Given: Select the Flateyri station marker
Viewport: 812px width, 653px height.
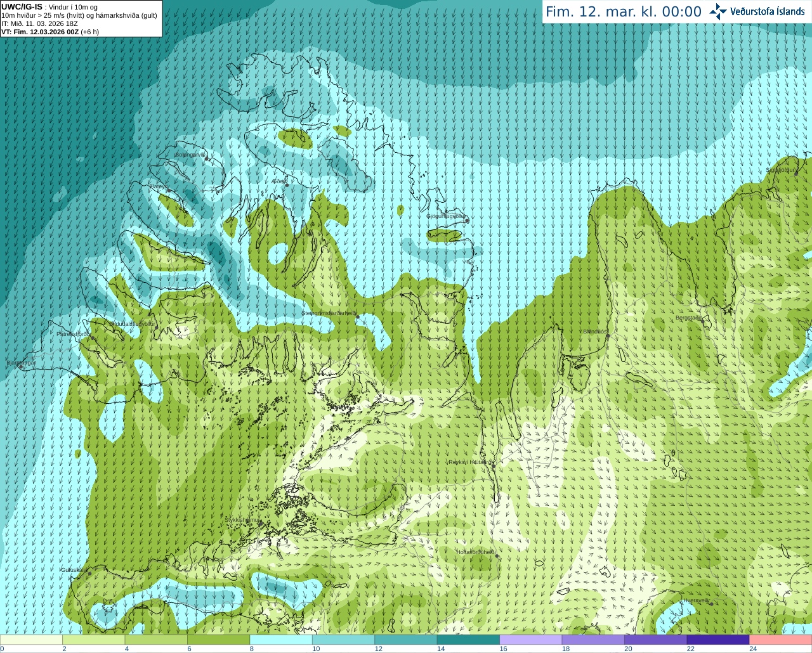Looking at the screenshot, I should coord(169,190).
